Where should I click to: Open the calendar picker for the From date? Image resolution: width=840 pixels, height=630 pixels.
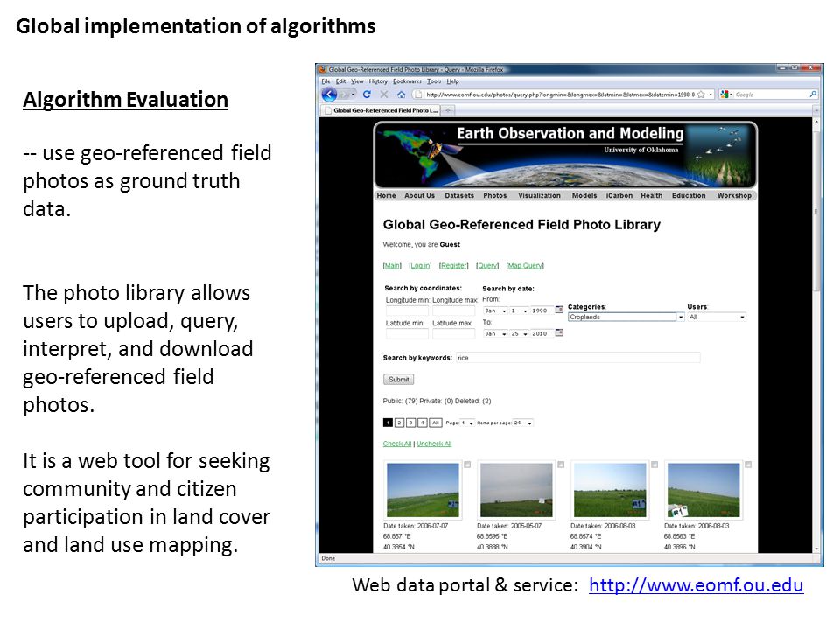(559, 310)
